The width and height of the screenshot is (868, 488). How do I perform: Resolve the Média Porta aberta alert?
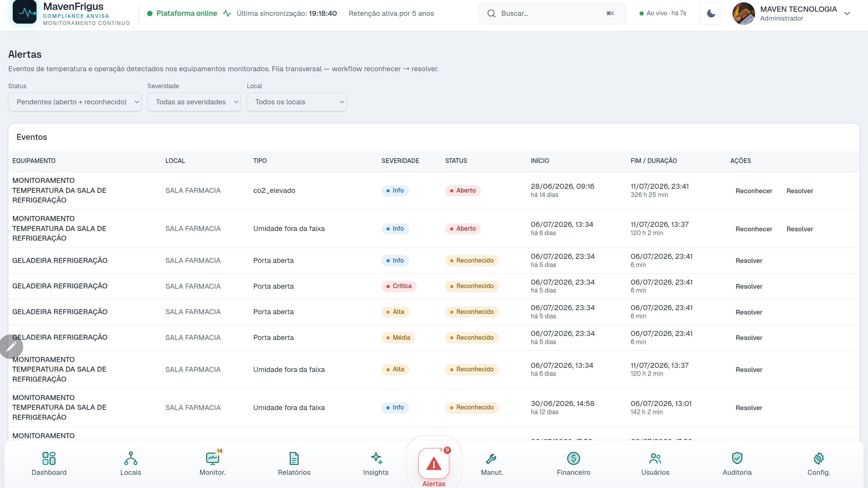pos(749,337)
